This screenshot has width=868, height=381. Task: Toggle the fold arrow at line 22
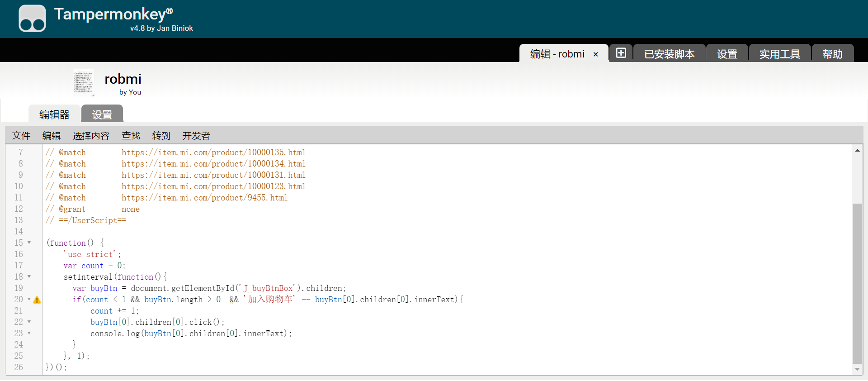(29, 322)
